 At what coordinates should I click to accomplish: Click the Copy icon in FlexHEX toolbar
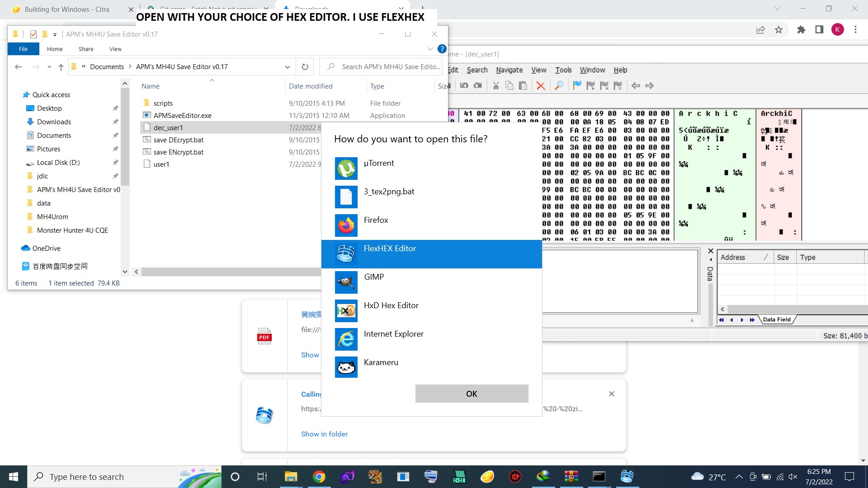tap(509, 85)
